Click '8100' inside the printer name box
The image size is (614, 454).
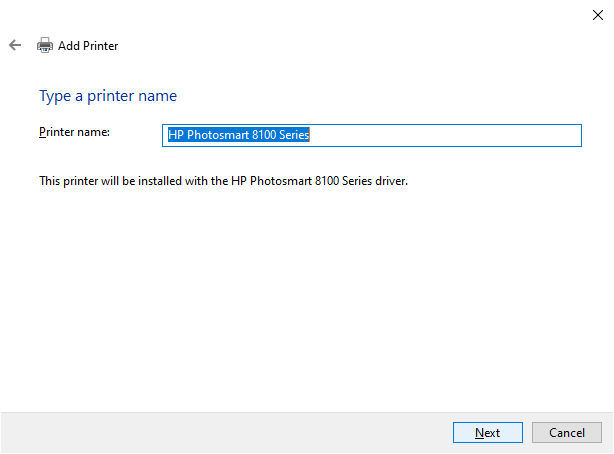pos(262,135)
